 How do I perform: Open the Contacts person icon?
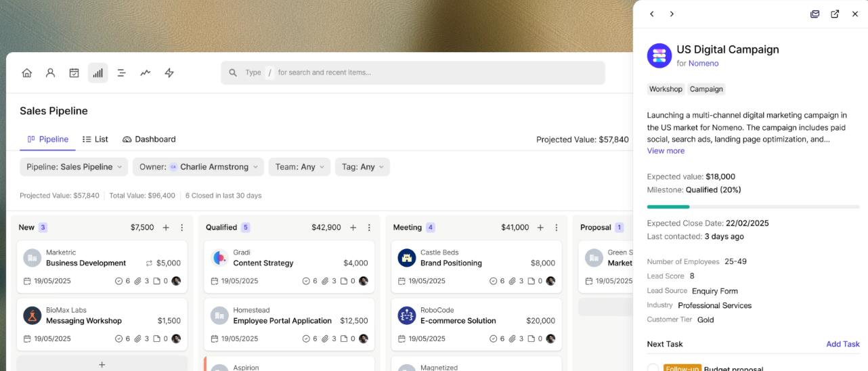(x=51, y=73)
